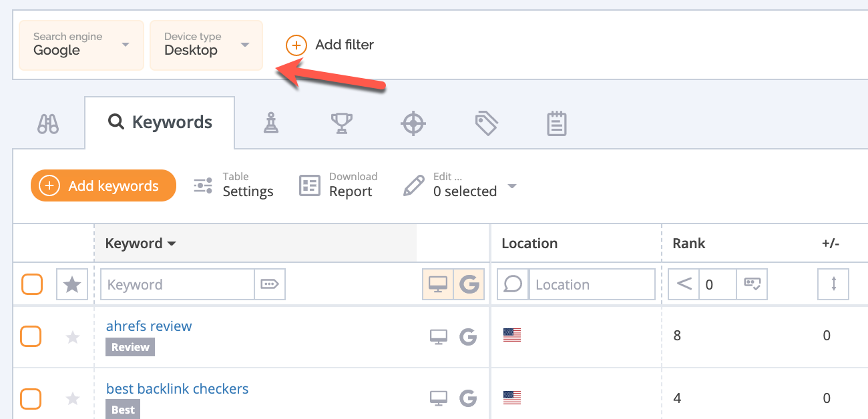868x419 pixels.
Task: Click the star filter in header row
Action: [72, 285]
